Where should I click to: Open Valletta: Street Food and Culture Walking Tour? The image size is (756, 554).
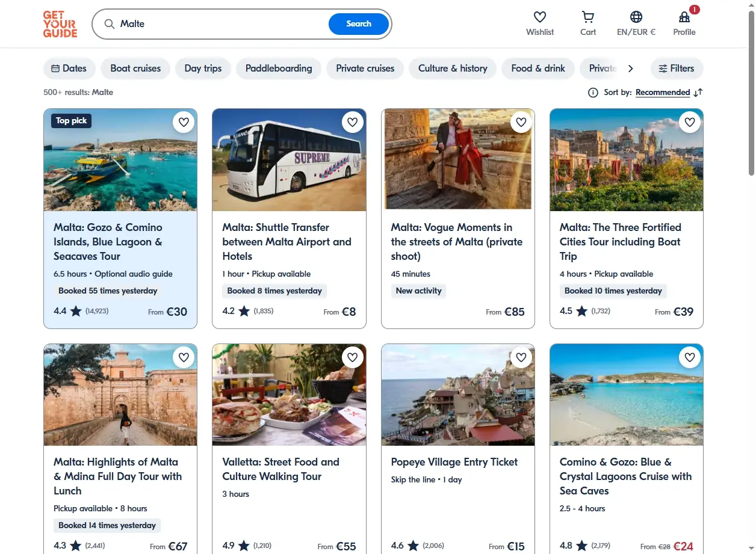click(x=281, y=469)
